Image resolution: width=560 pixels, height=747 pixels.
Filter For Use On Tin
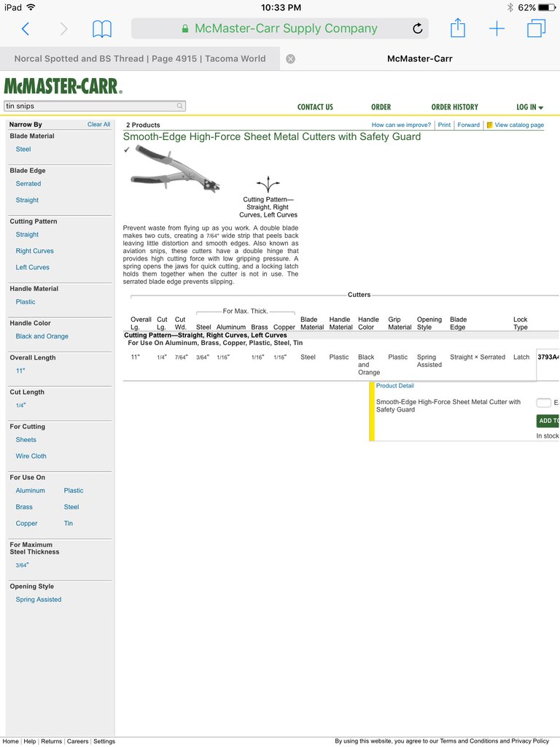point(69,523)
